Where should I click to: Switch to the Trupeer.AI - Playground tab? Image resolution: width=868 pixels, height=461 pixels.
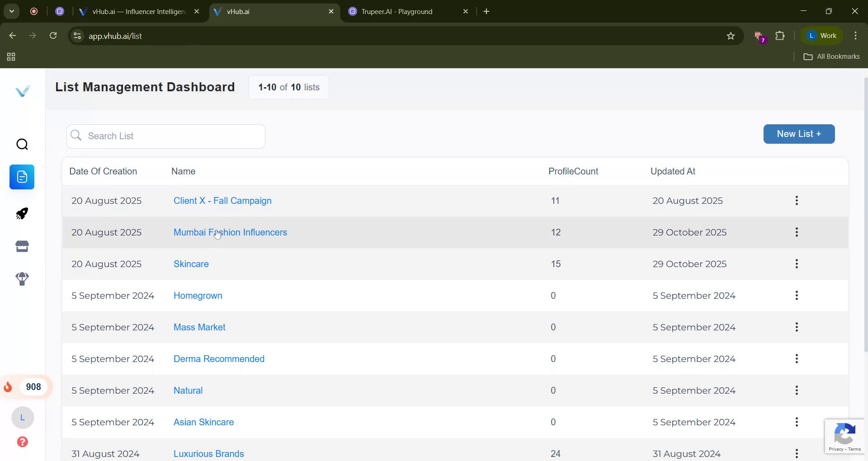click(398, 11)
